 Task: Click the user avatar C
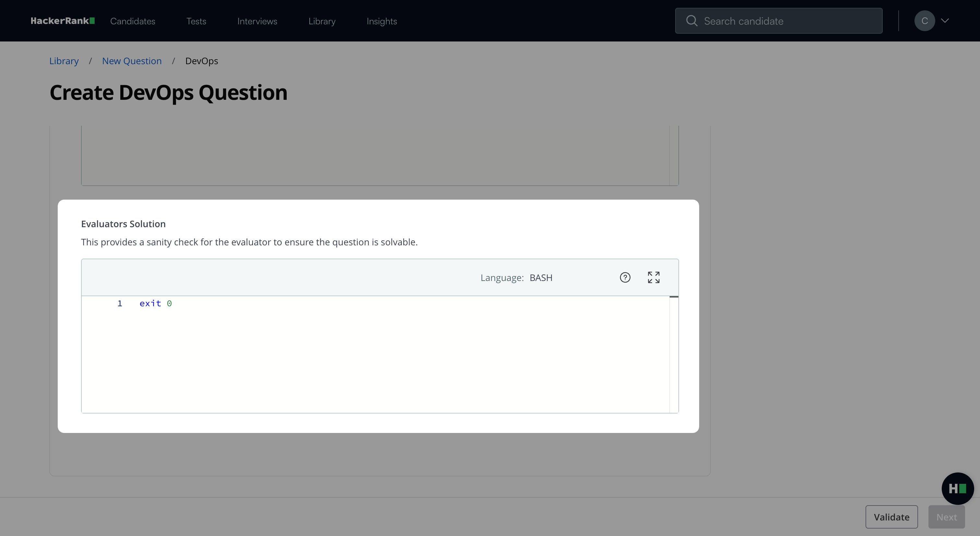pos(924,21)
